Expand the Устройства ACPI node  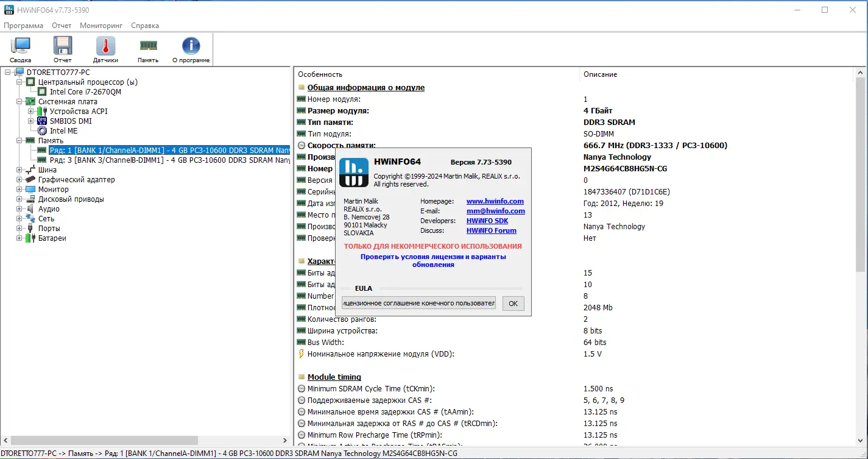coord(31,111)
